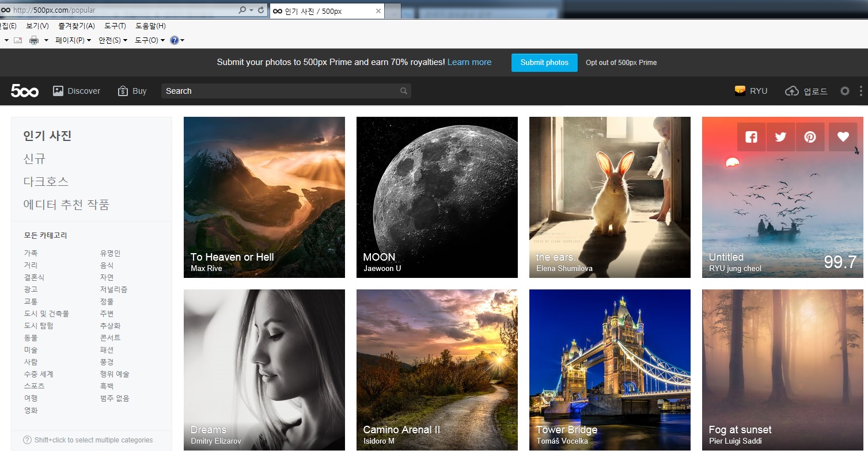Follow the Learn more link

coord(469,62)
